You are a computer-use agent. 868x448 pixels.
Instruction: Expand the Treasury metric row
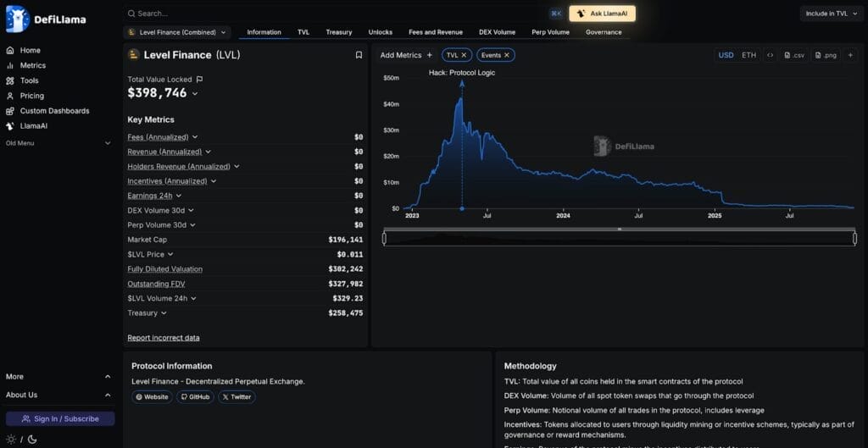(164, 313)
